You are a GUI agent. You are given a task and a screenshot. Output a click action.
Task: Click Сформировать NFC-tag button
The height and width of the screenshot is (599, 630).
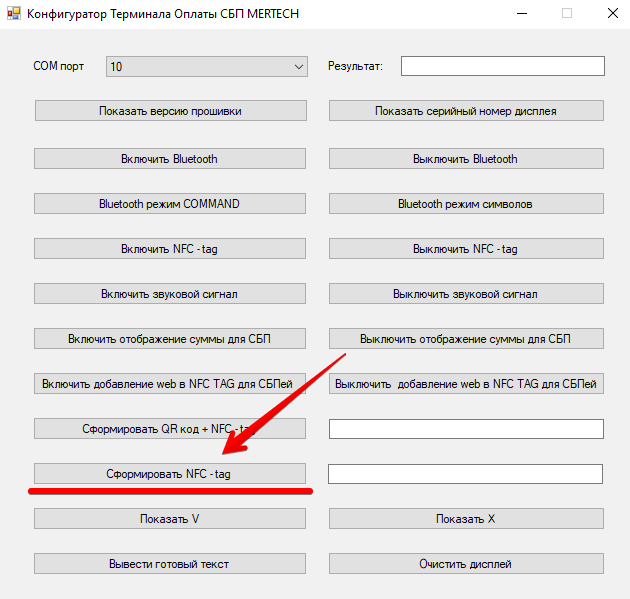click(169, 474)
